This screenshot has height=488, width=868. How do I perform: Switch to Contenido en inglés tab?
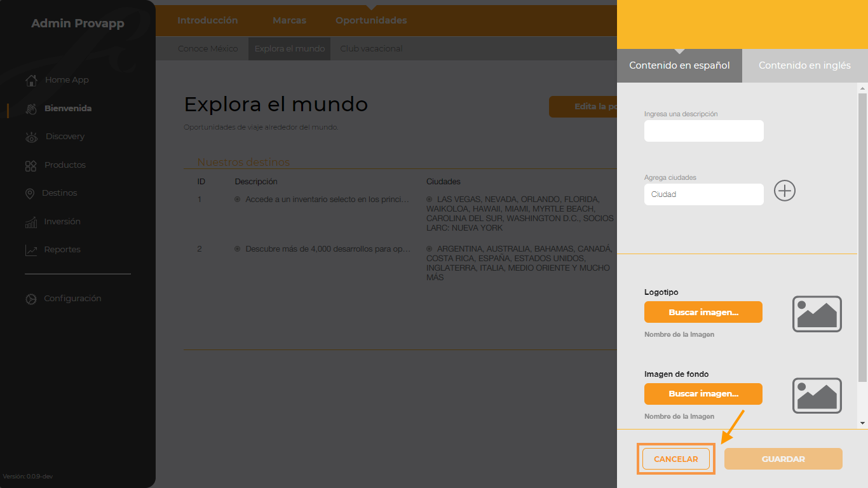click(x=804, y=65)
